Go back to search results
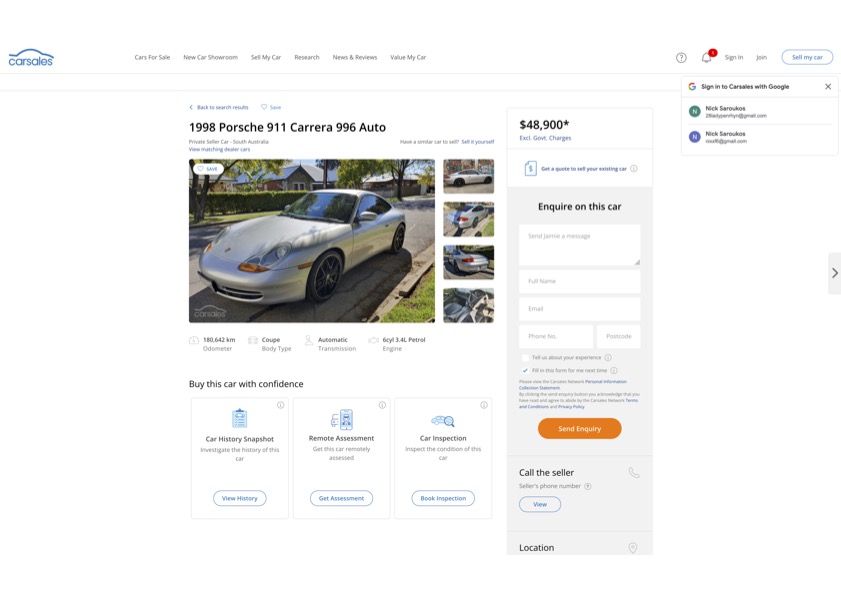 pyautogui.click(x=219, y=107)
